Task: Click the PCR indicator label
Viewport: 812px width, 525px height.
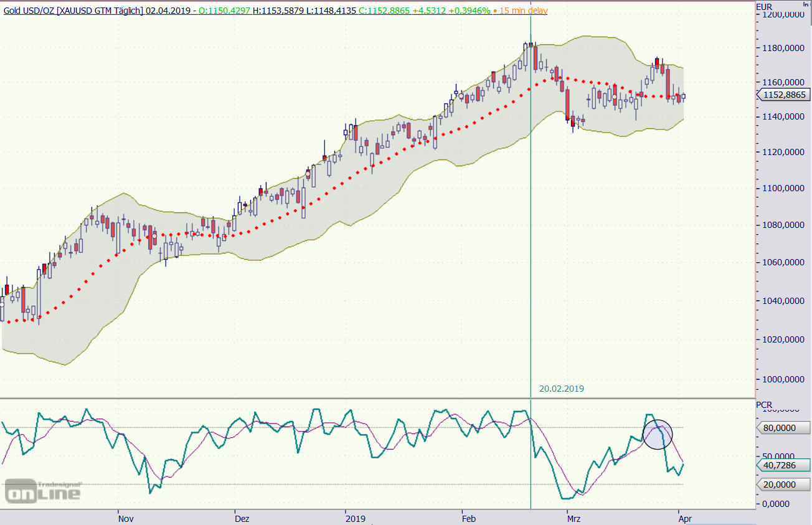Action: point(764,405)
